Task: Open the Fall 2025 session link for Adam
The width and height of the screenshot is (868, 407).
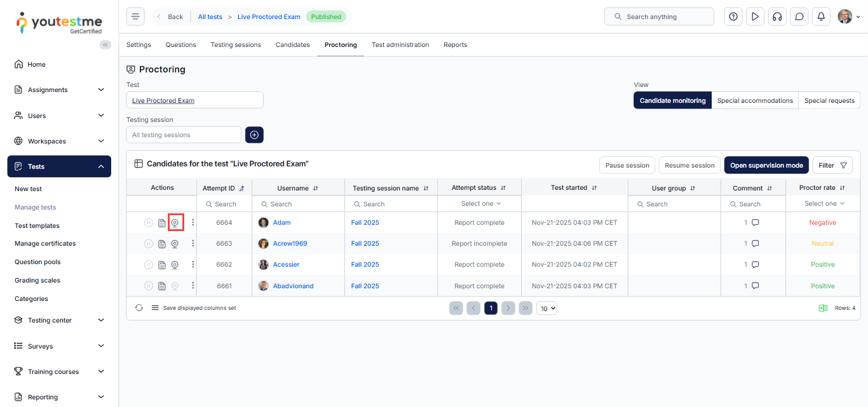Action: (365, 223)
